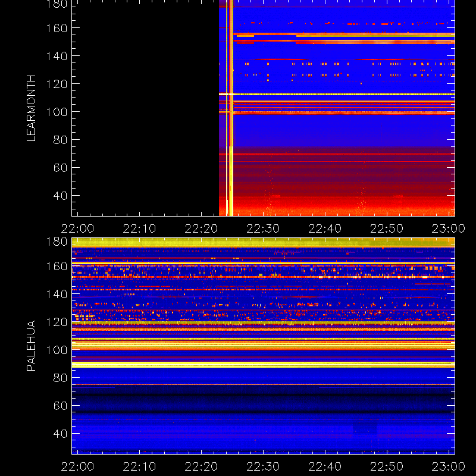Pick the 120 tick label on Palehua plot
Screen dimensions: 476x476
click(x=57, y=322)
